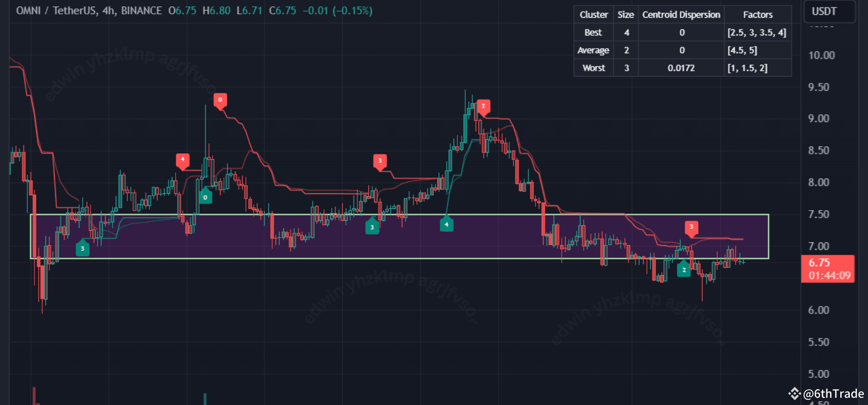The width and height of the screenshot is (868, 405).
Task: Click the current price label 6.75
Action: [x=819, y=262]
